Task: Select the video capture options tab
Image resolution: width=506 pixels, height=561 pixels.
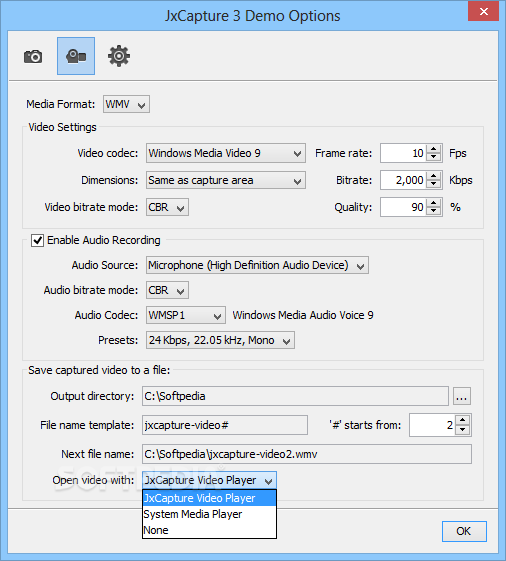Action: click(76, 56)
